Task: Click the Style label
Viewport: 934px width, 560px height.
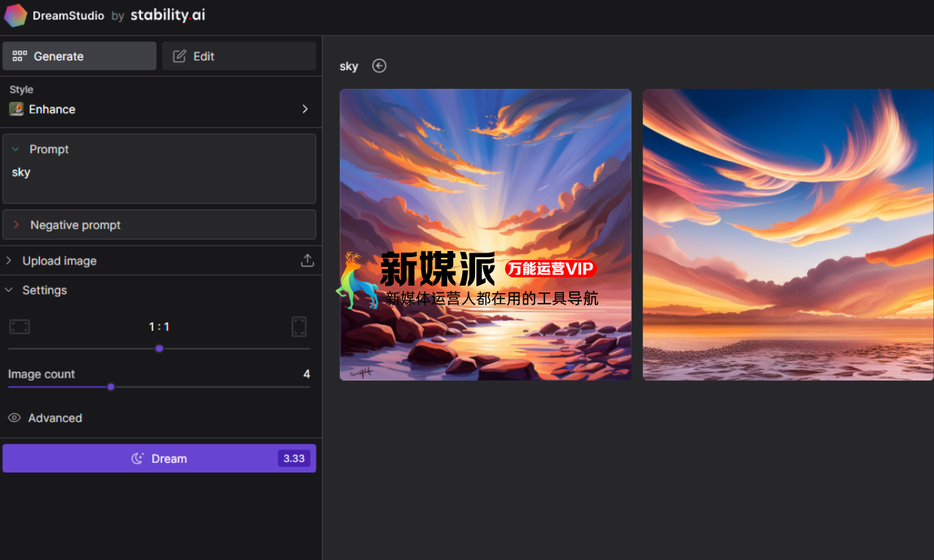Action: (x=21, y=89)
